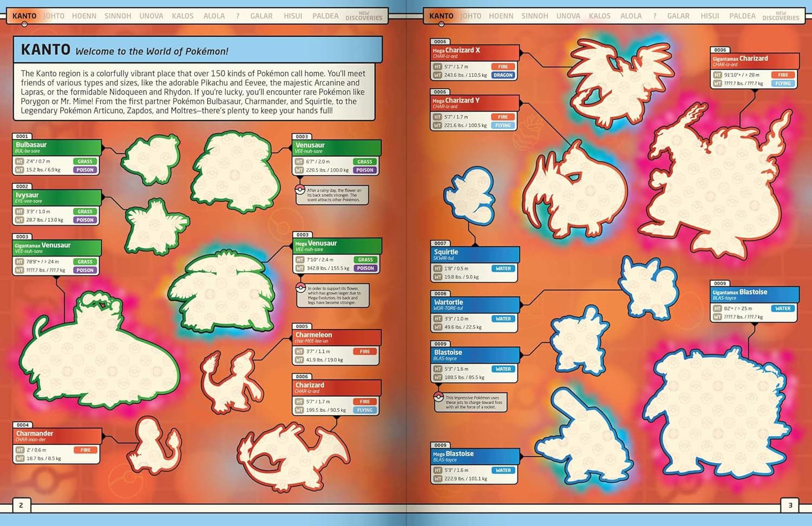Click the "0007" Pokédex number tag
This screenshot has height=526, width=812.
click(440, 244)
